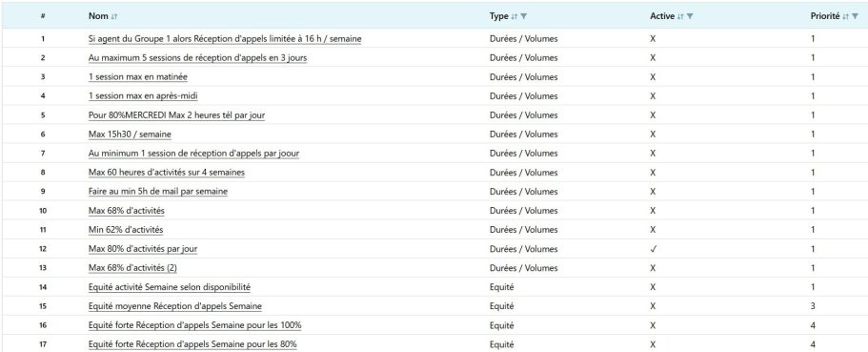Click the Active X of 'Faire au min 5h de mail'
The height and width of the screenshot is (352, 868).
(x=654, y=191)
